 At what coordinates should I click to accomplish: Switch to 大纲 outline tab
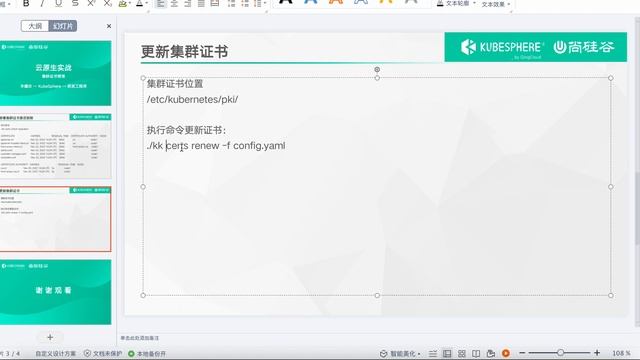[x=35, y=26]
